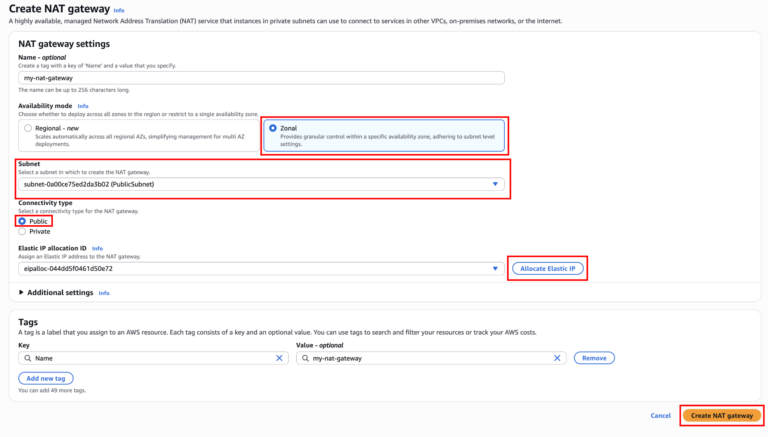This screenshot has width=768, height=437.
Task: Open the Subnet dropdown
Action: (x=261, y=184)
